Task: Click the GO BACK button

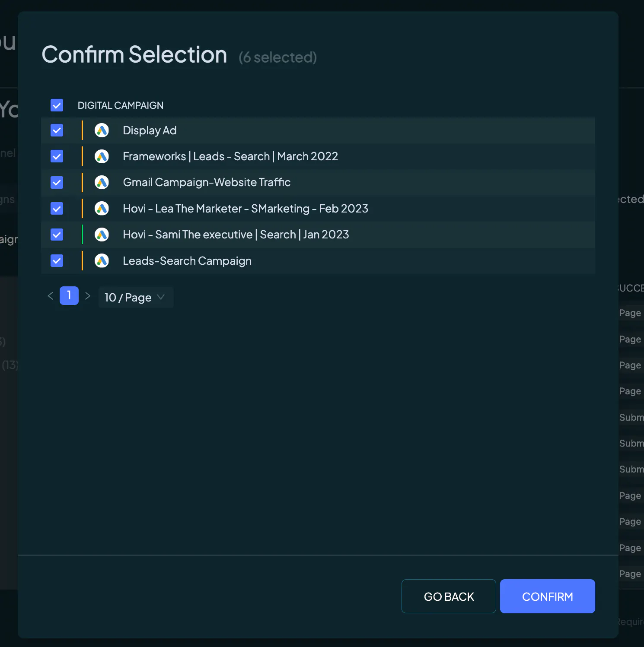Action: pos(449,596)
